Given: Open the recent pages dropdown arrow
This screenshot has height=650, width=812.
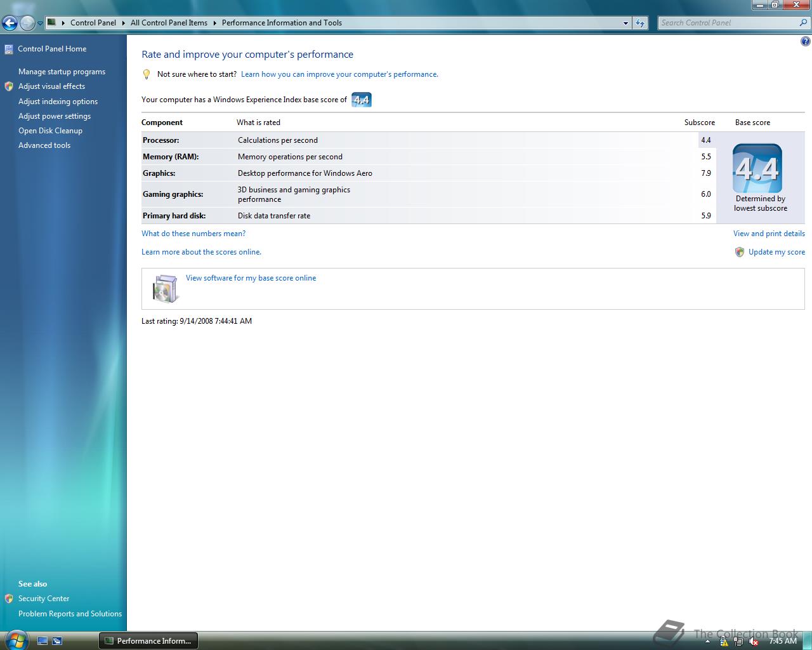Looking at the screenshot, I should point(40,23).
